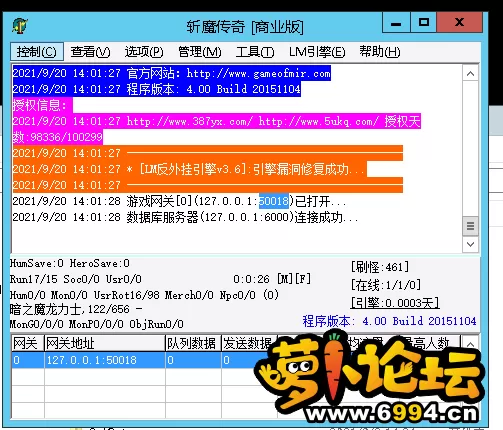Click the application icon in title bar

[x=20, y=26]
